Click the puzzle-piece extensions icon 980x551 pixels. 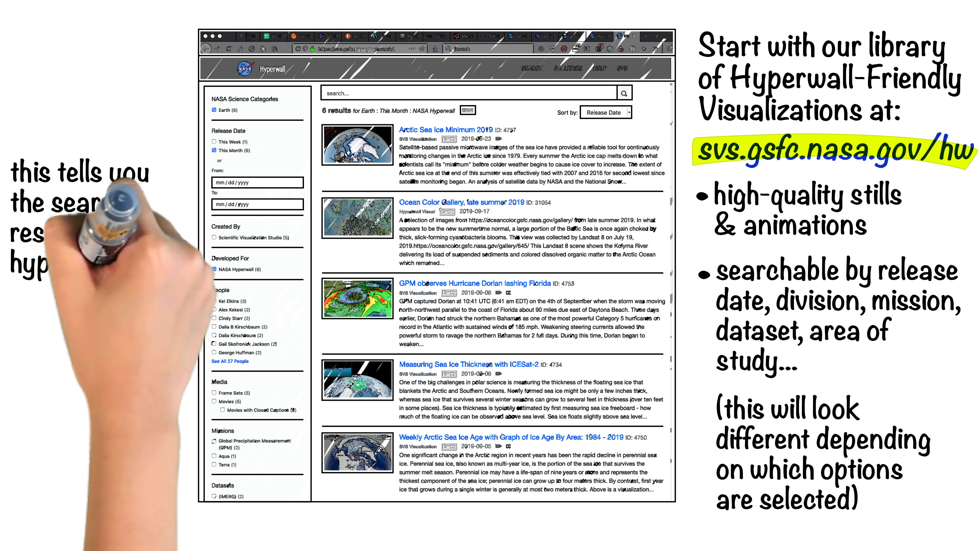coord(263,49)
